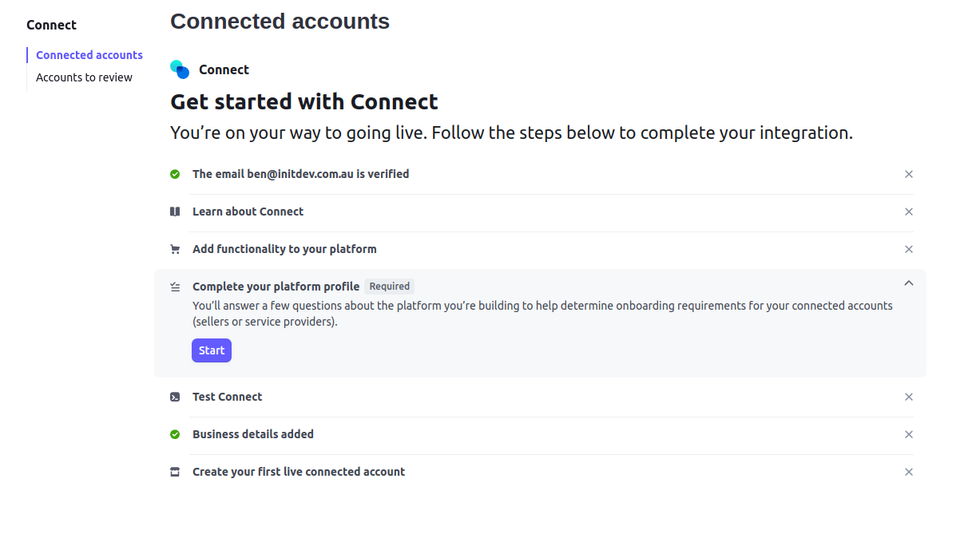
Task: Dismiss the Test Connect task
Action: coord(908,397)
